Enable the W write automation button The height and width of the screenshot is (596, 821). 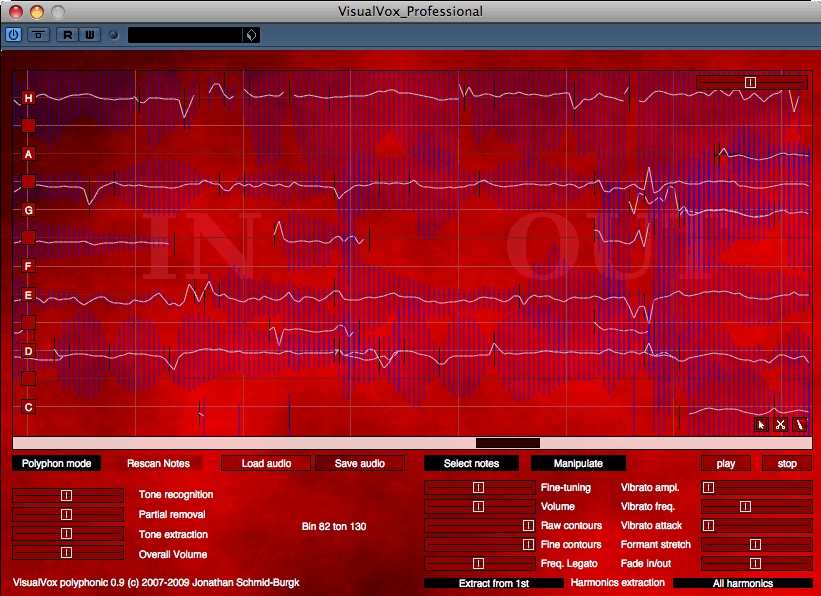(x=90, y=35)
